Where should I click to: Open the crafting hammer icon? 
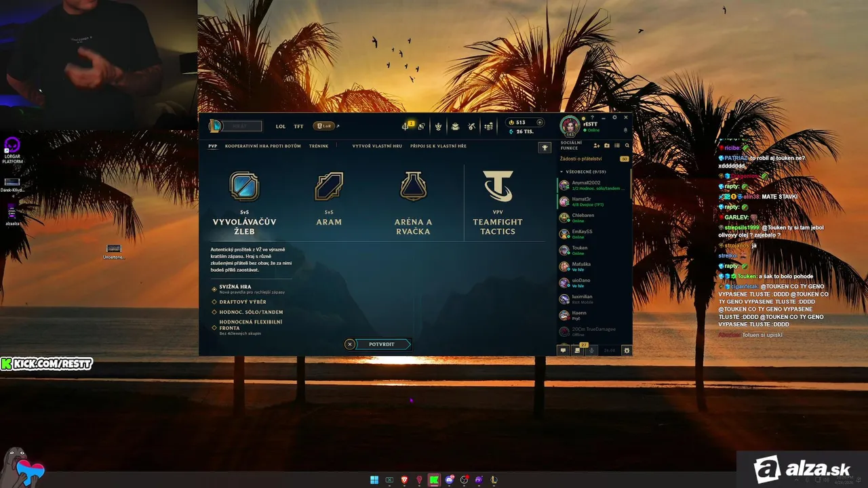click(471, 126)
